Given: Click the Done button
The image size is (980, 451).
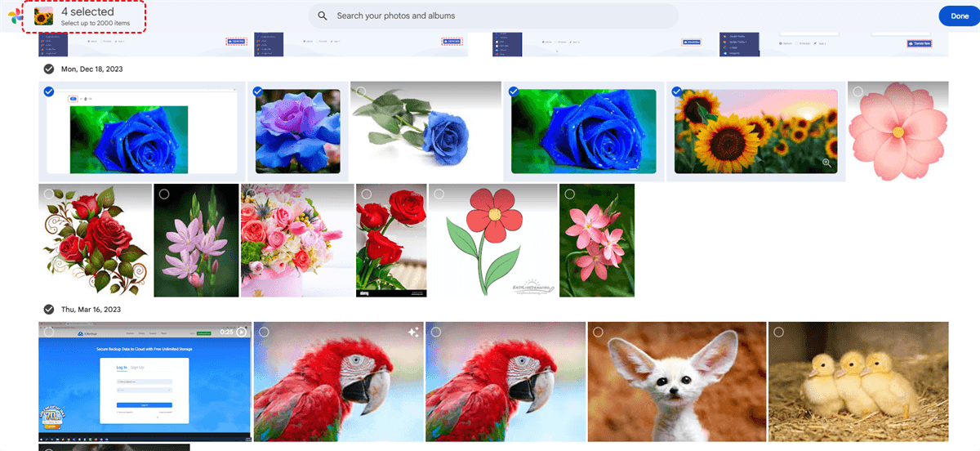Looking at the screenshot, I should (959, 16).
